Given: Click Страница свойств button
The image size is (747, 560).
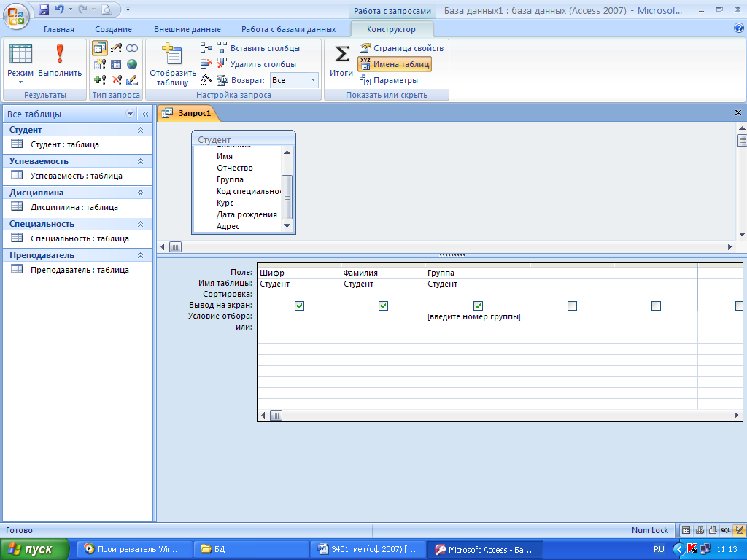Looking at the screenshot, I should click(x=402, y=47).
